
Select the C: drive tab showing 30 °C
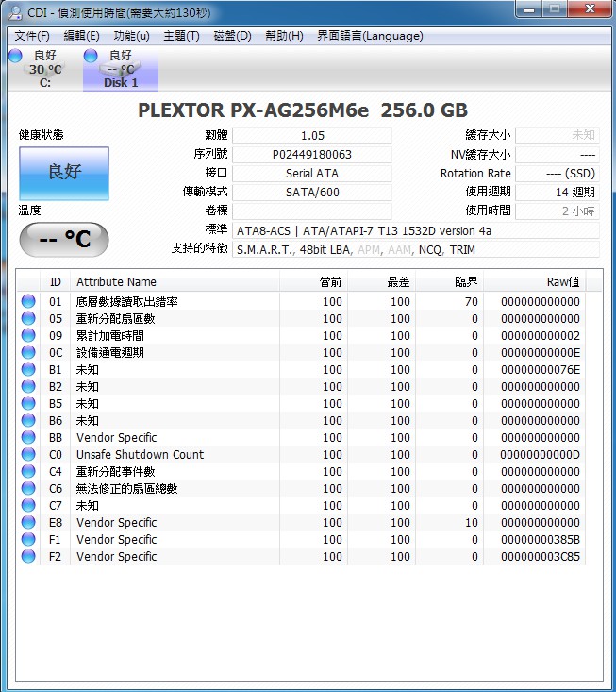45,69
